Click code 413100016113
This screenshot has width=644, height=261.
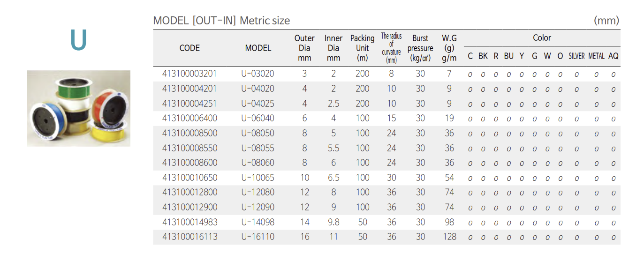click(x=189, y=237)
